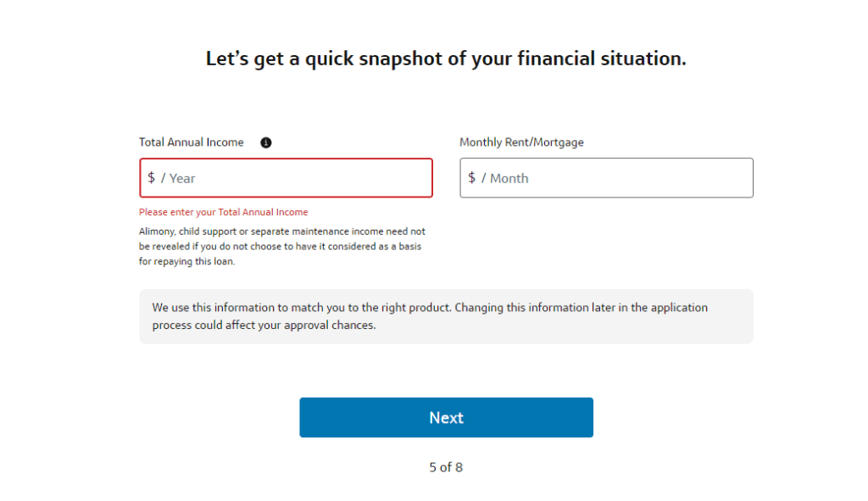The width and height of the screenshot is (868, 501).
Task: Click the red income error message
Action: pyautogui.click(x=224, y=212)
